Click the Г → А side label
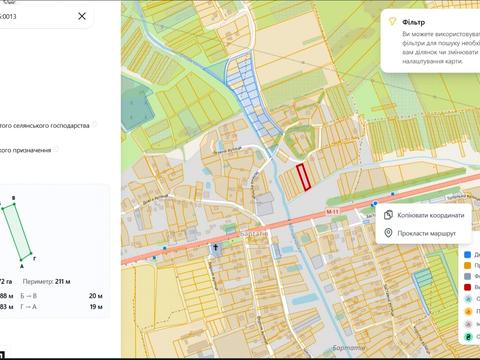 29,306
